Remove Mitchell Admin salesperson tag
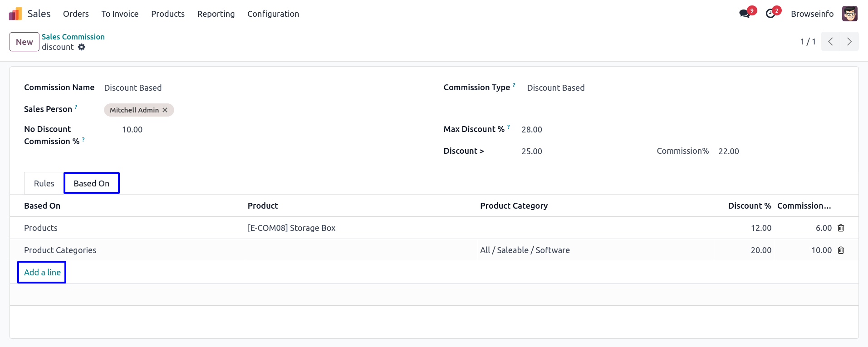Image resolution: width=868 pixels, height=347 pixels. [x=165, y=110]
